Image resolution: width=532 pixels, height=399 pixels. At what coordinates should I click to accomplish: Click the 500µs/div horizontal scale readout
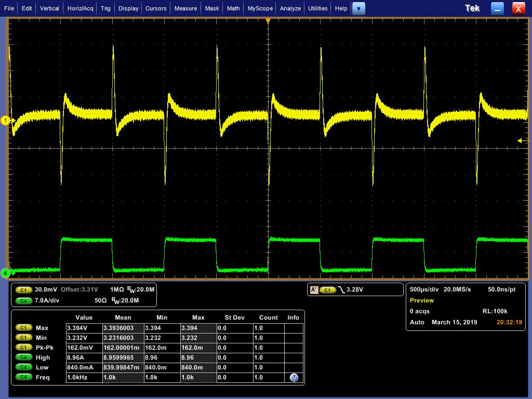424,289
